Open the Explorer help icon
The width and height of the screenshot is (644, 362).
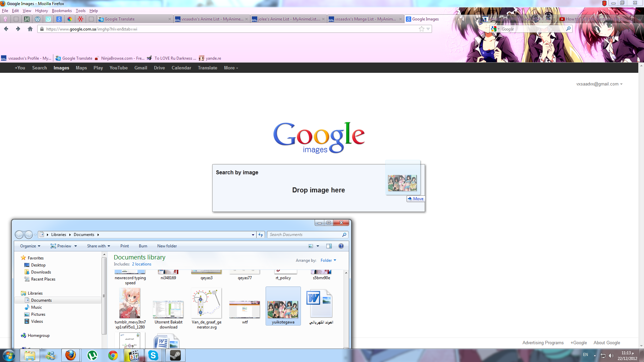(x=341, y=246)
